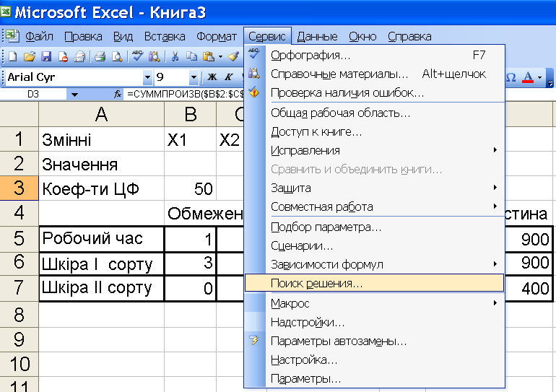This screenshot has height=392, width=556.
Task: Click the red Font Color A icon
Action: [528, 77]
